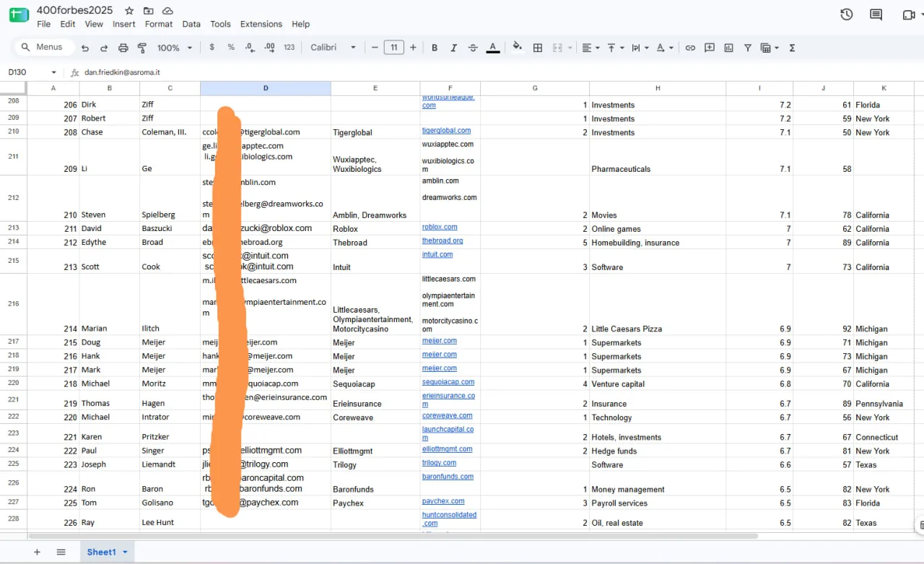This screenshot has width=924, height=564.
Task: Select the cell containing Spielberg
Action: [170, 199]
